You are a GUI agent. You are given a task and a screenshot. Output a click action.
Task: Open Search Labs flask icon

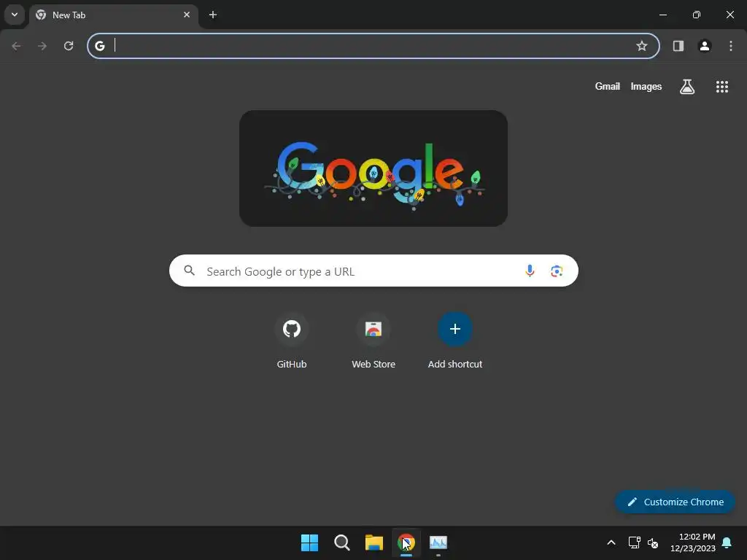click(x=687, y=87)
